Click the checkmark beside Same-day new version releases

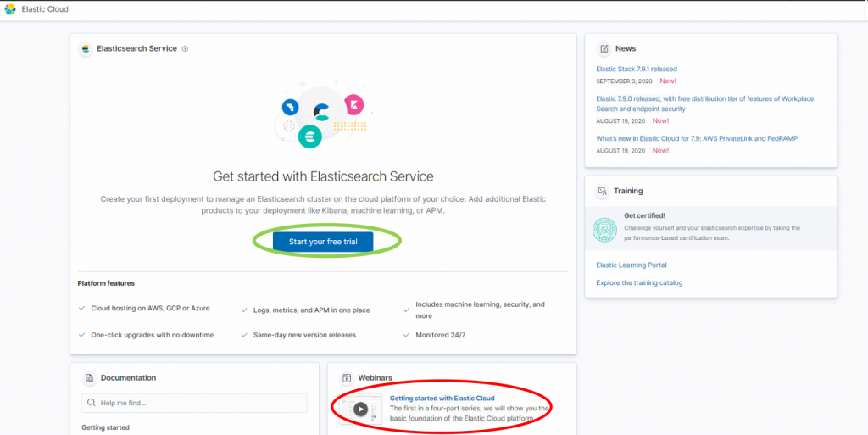pyautogui.click(x=244, y=336)
